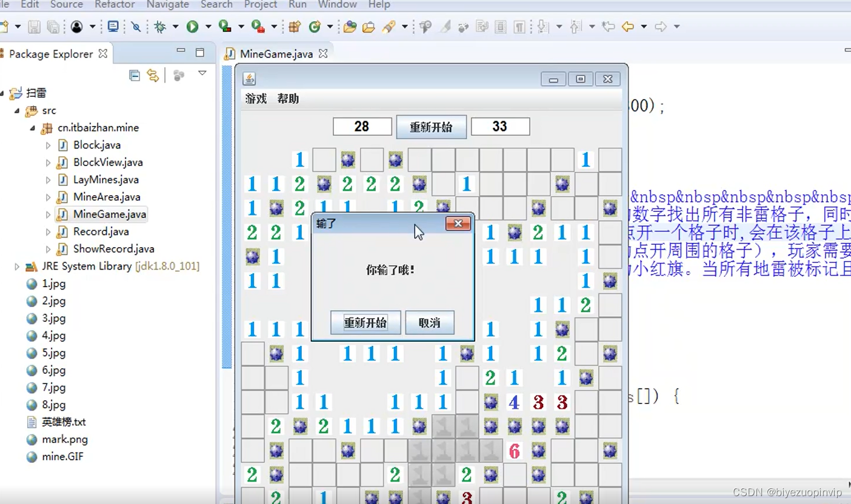Click the green Run button icon

(193, 27)
